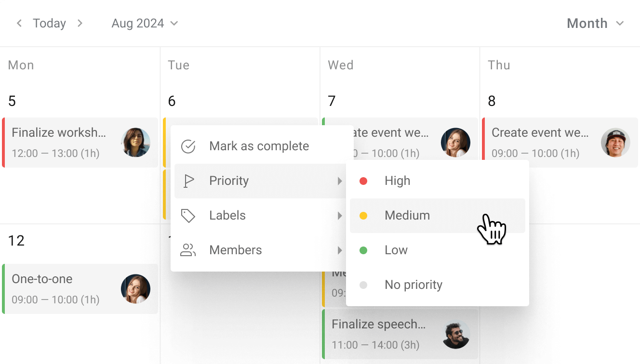The width and height of the screenshot is (640, 364).
Task: Click the Priority flag icon
Action: tap(188, 181)
